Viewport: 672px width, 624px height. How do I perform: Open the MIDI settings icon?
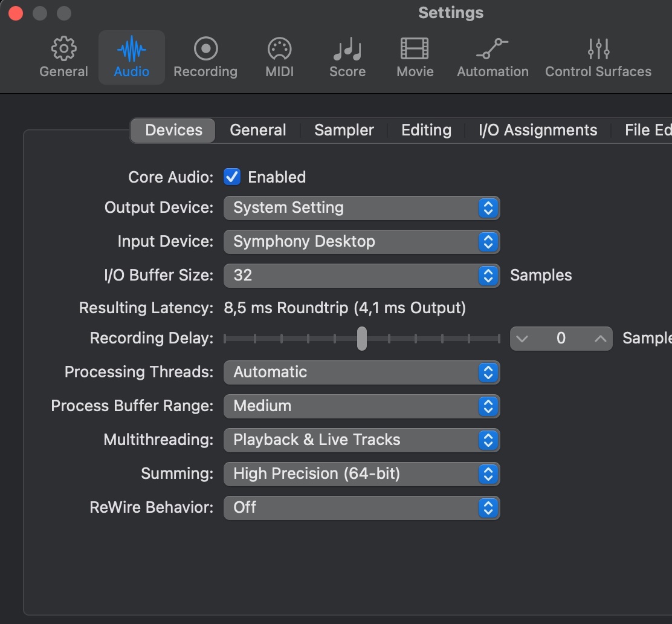[x=279, y=50]
